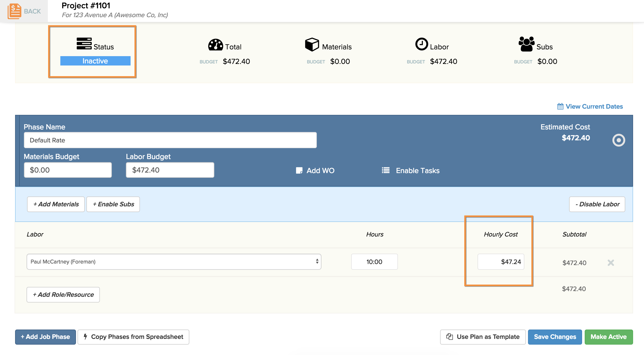The width and height of the screenshot is (644, 355).
Task: Click - Disable Labor button
Action: pos(597,204)
